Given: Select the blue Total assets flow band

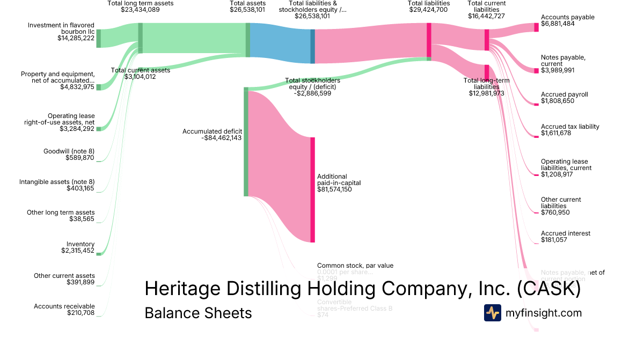Looking at the screenshot, I should coord(280,40).
